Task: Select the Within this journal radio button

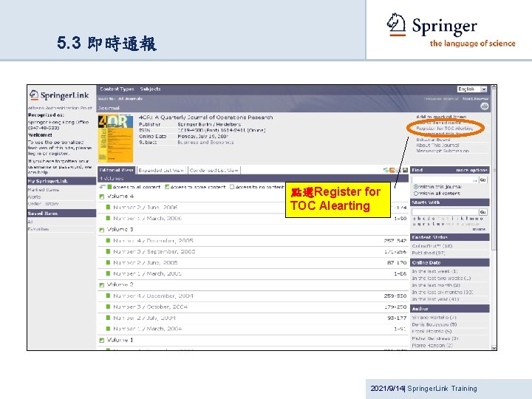Action: pyautogui.click(x=415, y=187)
